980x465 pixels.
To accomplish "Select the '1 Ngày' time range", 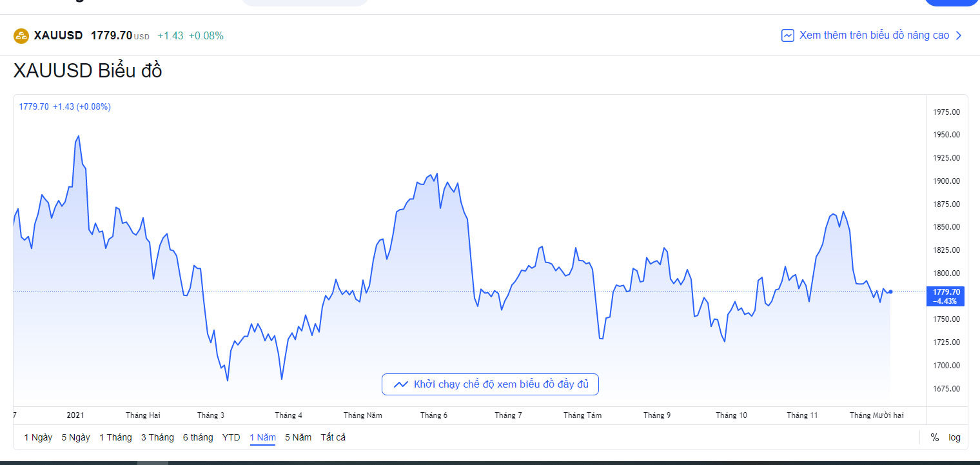I will (x=38, y=437).
